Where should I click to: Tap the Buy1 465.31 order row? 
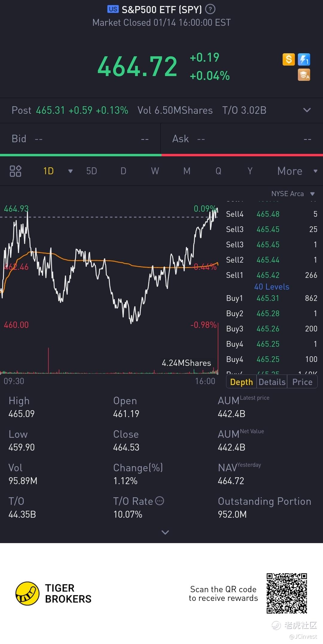click(272, 298)
